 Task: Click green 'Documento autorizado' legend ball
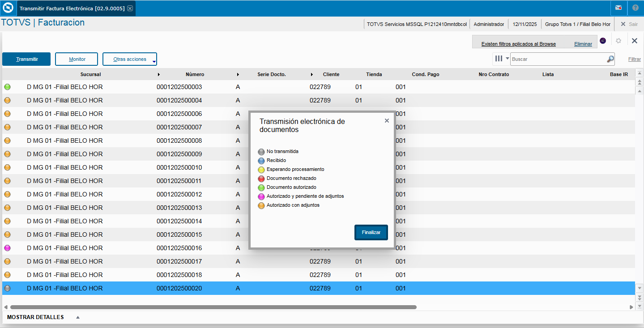pyautogui.click(x=261, y=187)
